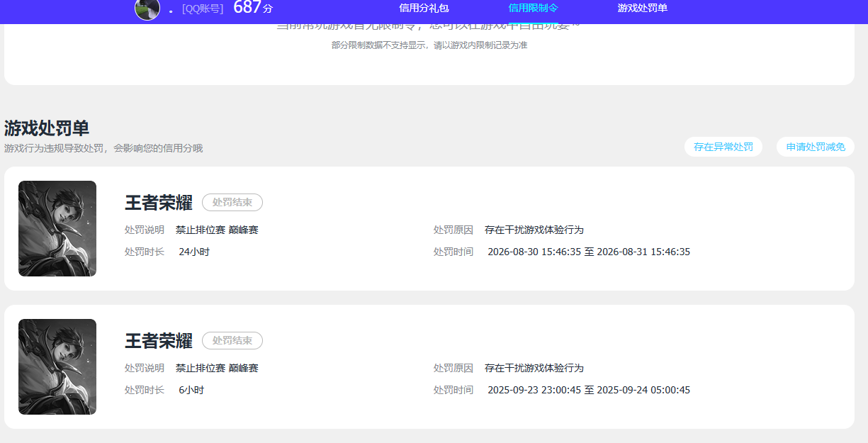868x443 pixels.
Task: Click 存在干扰游戏体验行为 in the 6小时 card
Action: (534, 368)
